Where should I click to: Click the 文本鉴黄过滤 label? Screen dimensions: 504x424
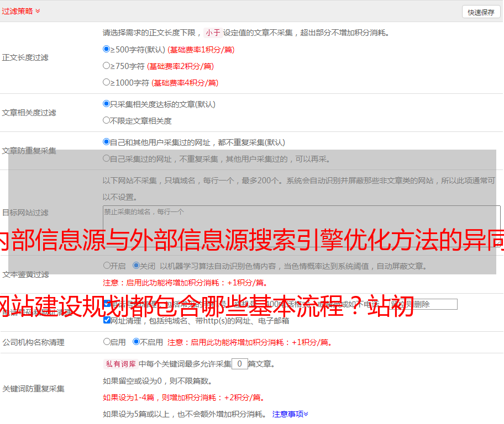coord(26,274)
